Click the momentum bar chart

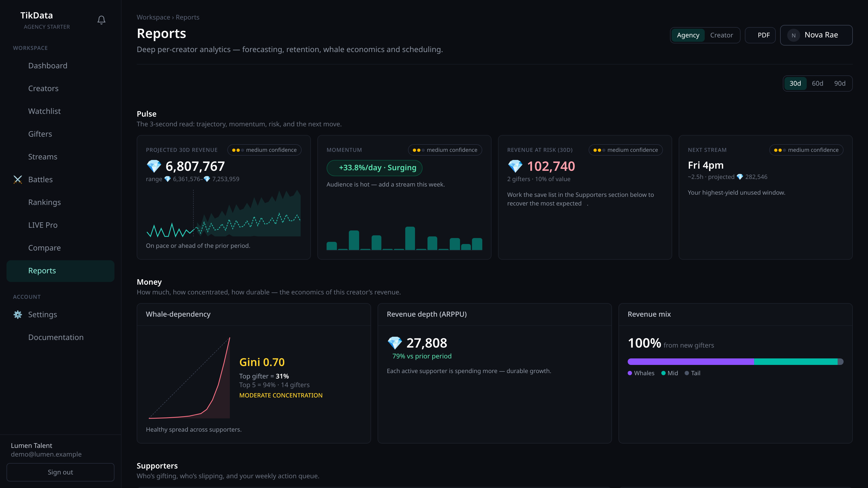(404, 238)
